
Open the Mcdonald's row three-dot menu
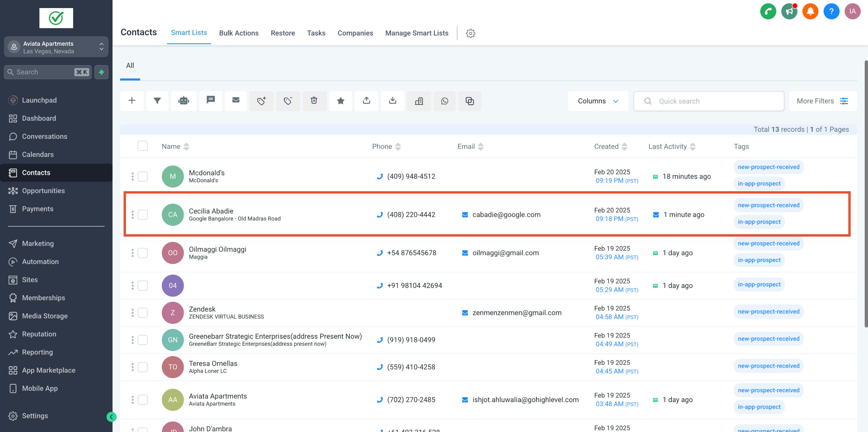[x=133, y=176]
